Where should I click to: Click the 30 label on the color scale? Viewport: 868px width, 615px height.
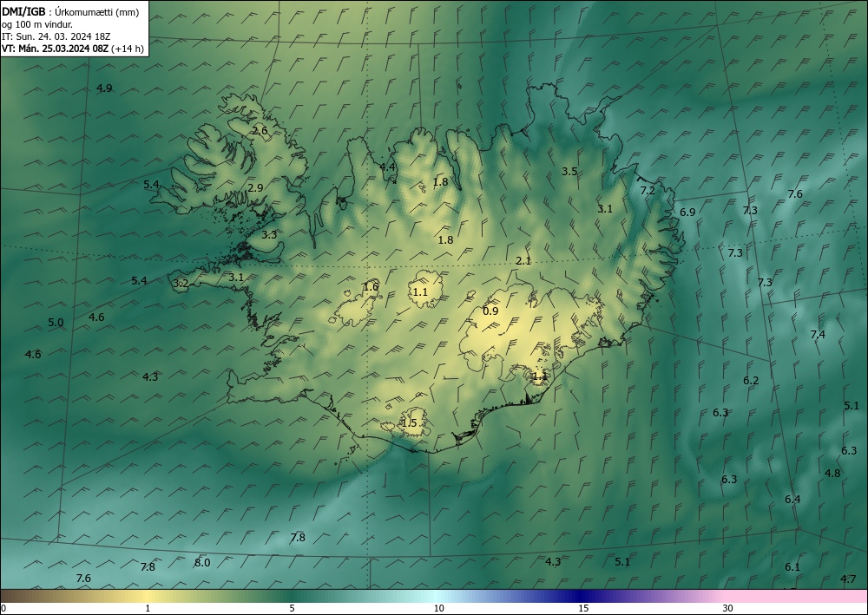click(x=728, y=608)
